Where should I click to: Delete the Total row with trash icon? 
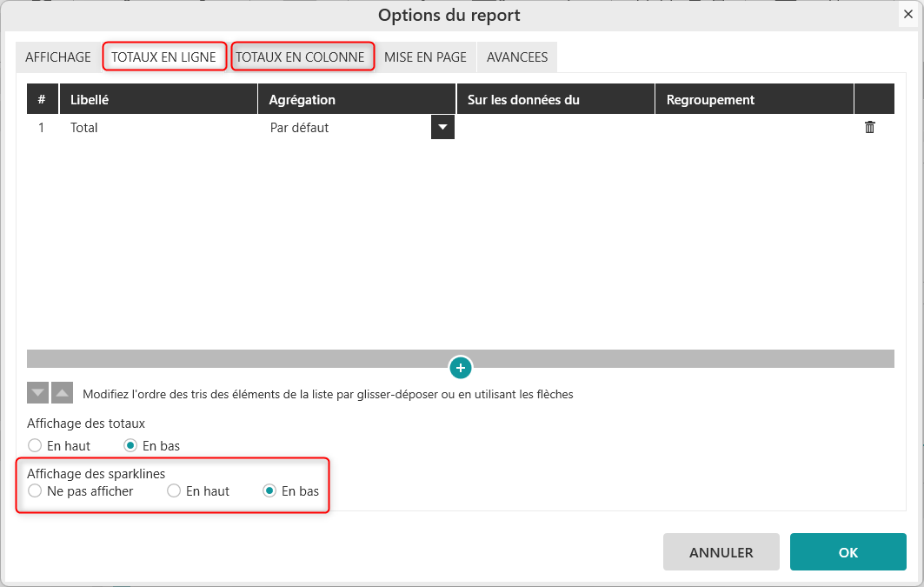869,128
